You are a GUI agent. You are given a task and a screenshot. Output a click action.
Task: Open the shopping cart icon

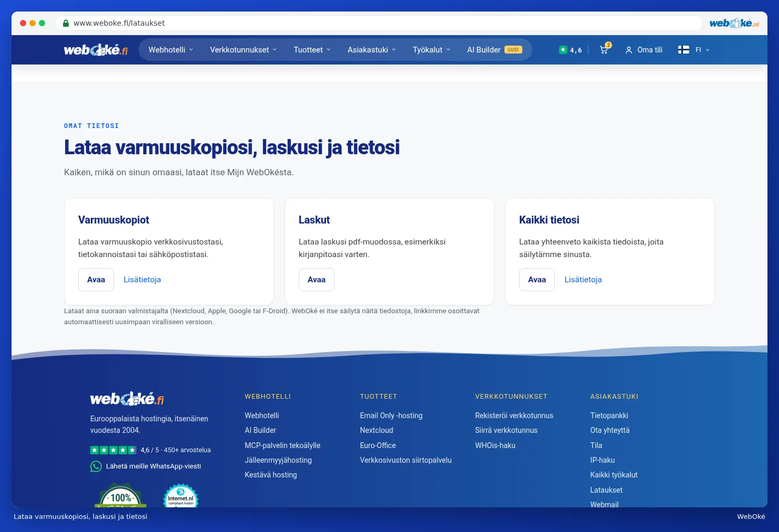point(604,49)
